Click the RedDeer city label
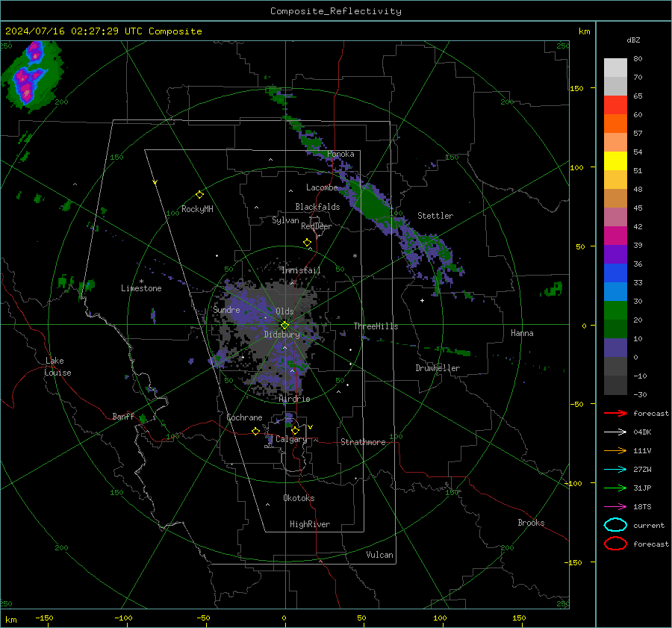Image resolution: width=672 pixels, height=628 pixels. click(317, 226)
